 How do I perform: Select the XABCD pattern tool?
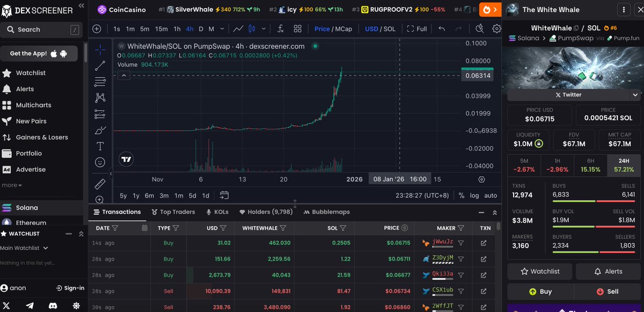pyautogui.click(x=100, y=98)
